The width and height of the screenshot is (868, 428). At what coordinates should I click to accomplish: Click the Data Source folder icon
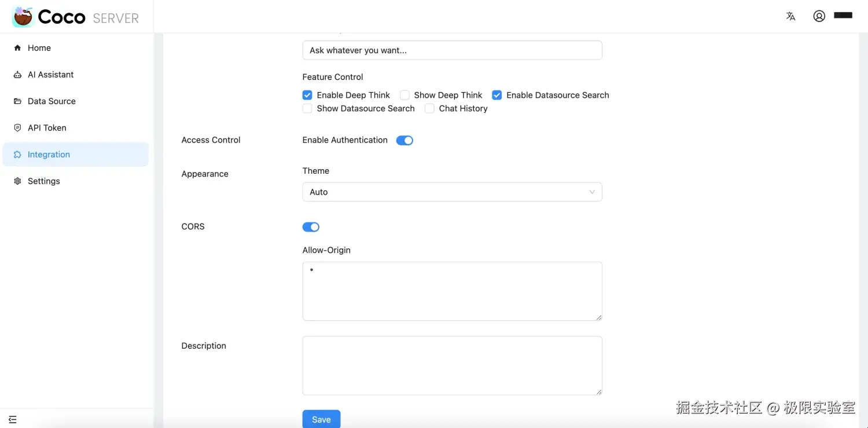[17, 101]
